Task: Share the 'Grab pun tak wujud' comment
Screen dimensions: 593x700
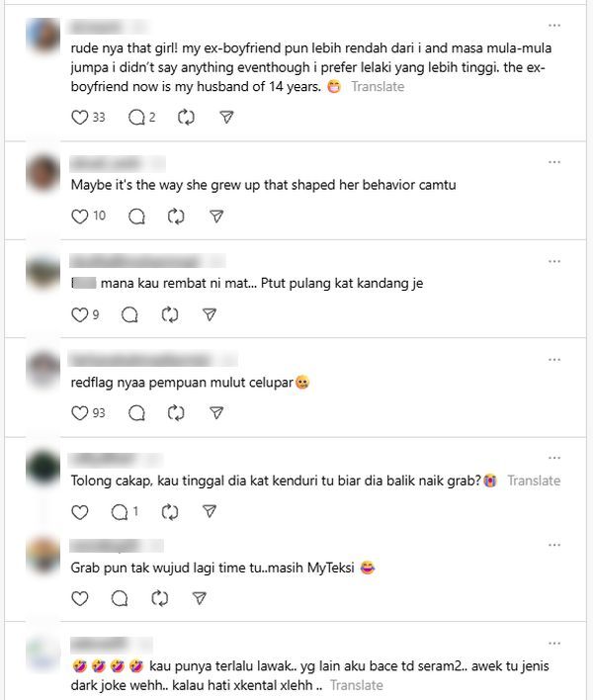Action: (199, 598)
